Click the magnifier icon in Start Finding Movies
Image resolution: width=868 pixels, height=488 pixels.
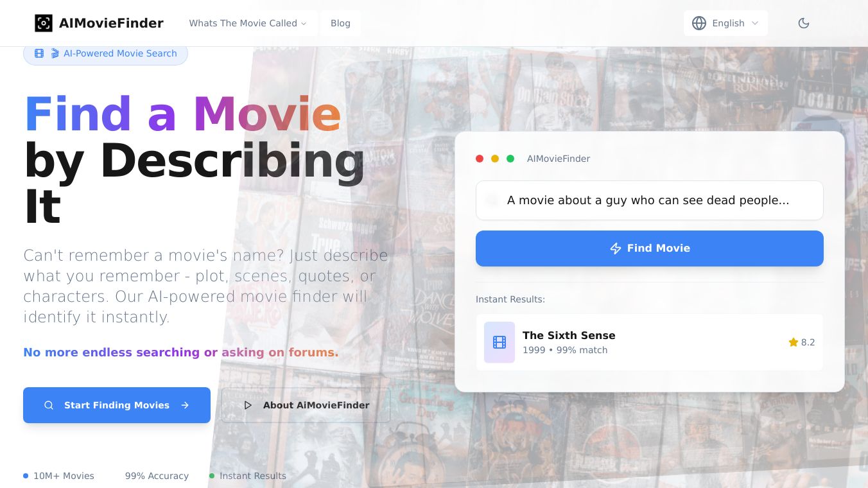[x=49, y=405]
